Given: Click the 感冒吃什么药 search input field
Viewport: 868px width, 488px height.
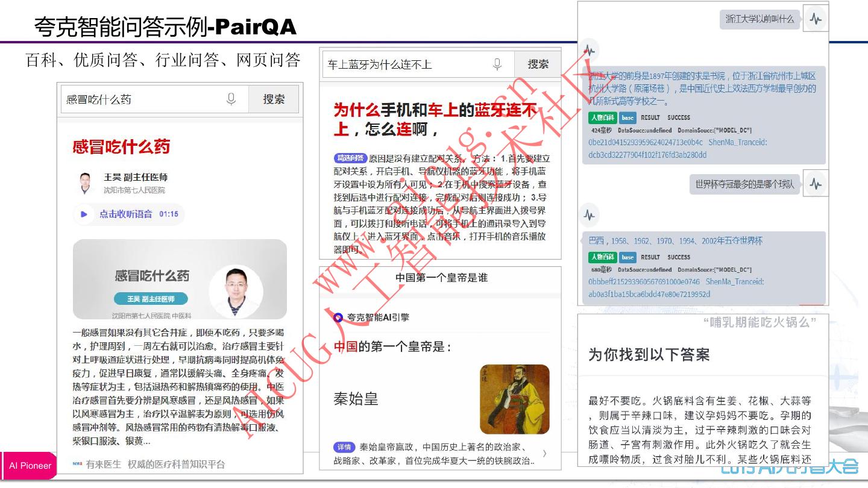Looking at the screenshot, I should (154, 99).
